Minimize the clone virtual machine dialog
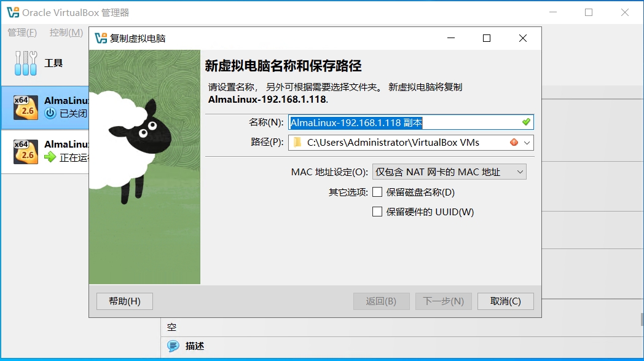Viewport: 644px width, 361px height. click(x=451, y=38)
